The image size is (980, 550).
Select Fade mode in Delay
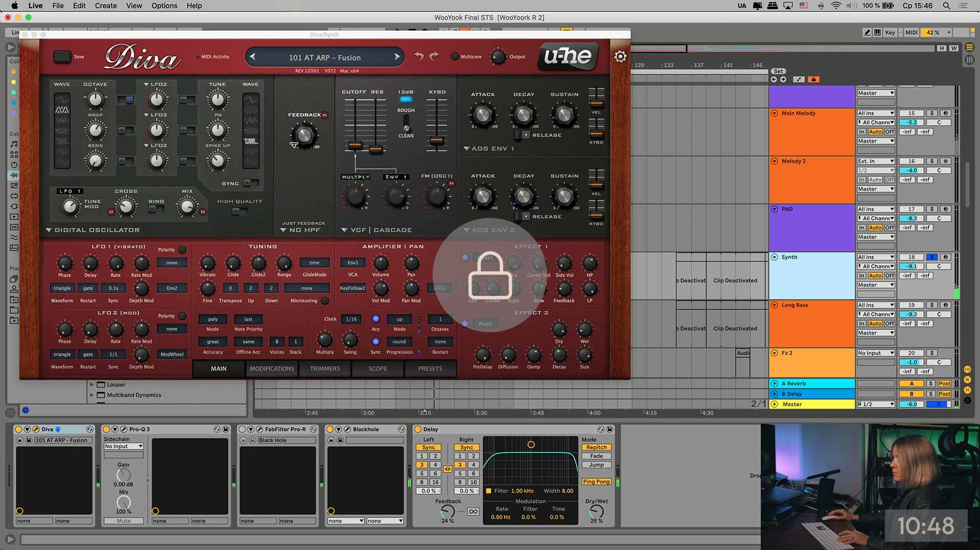point(596,456)
